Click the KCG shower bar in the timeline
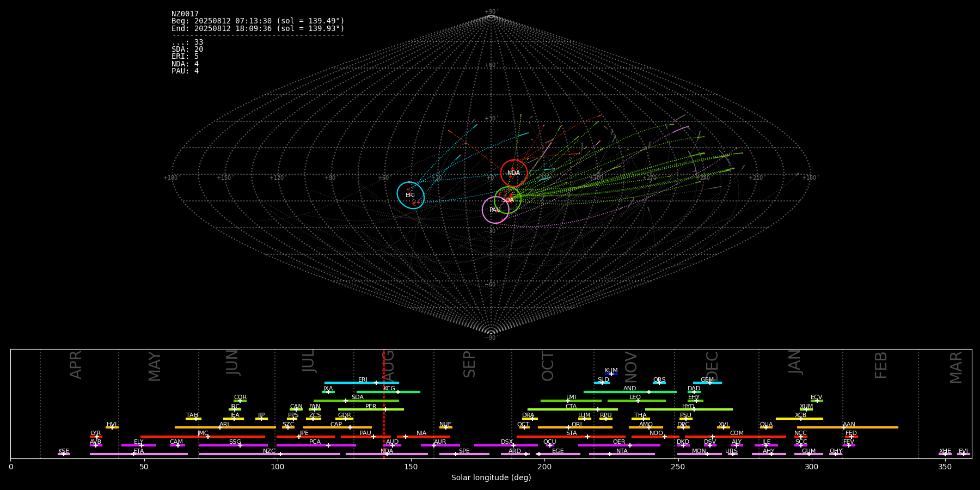Viewport: 980px width, 490px height. tap(388, 391)
